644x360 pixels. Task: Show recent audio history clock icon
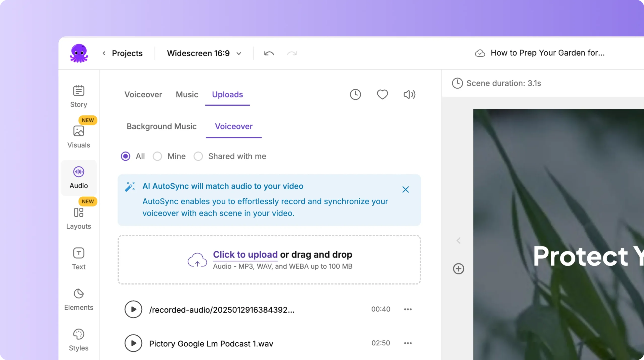355,95
